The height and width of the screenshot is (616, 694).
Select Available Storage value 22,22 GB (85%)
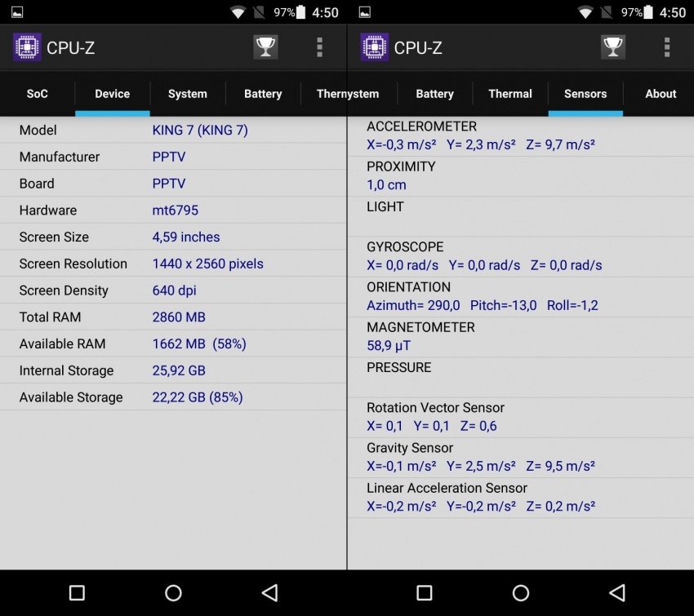point(198,397)
